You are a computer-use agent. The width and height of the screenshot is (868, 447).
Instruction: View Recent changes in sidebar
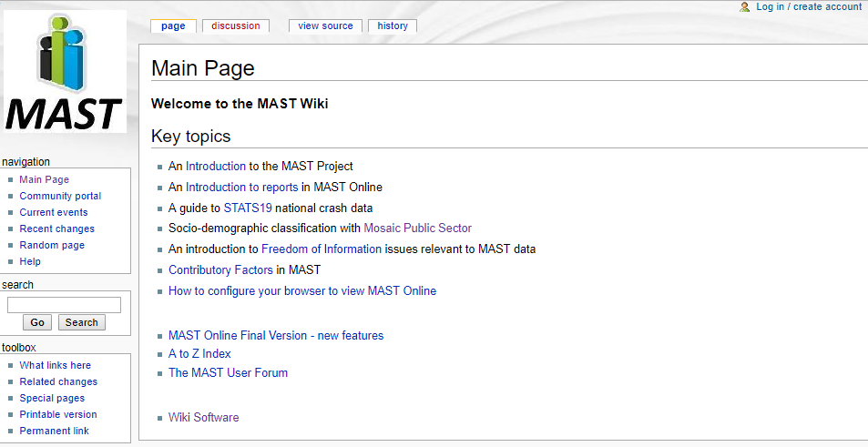coord(57,229)
